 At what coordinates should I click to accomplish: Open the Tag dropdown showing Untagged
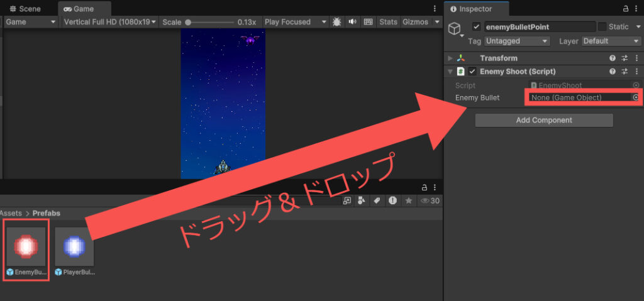(518, 41)
